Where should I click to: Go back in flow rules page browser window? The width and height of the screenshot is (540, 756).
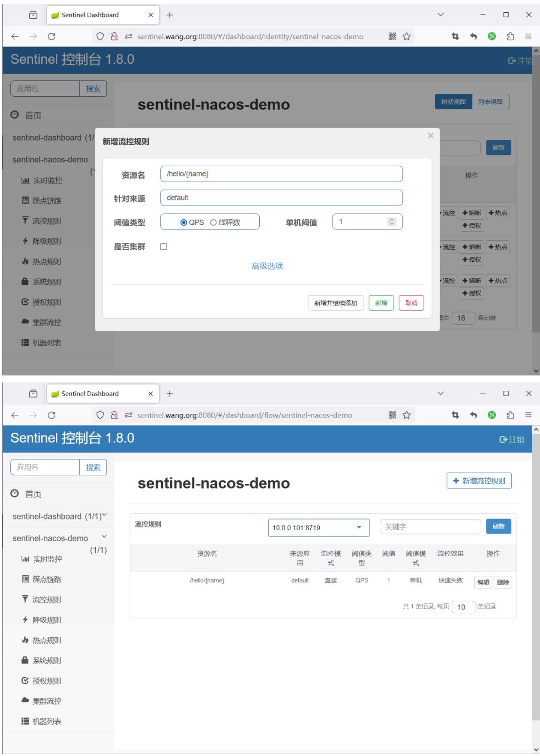click(15, 415)
